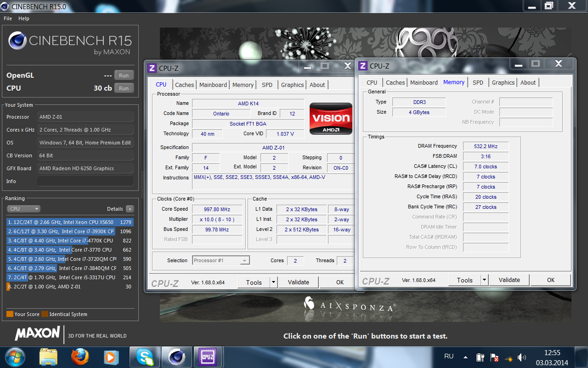This screenshot has height=368, width=588.
Task: Expand Tools arrow in left CPU-Z
Action: pyautogui.click(x=274, y=282)
